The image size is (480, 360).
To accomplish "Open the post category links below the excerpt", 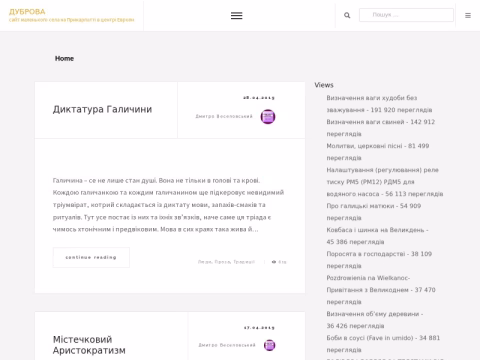I will coord(226,262).
